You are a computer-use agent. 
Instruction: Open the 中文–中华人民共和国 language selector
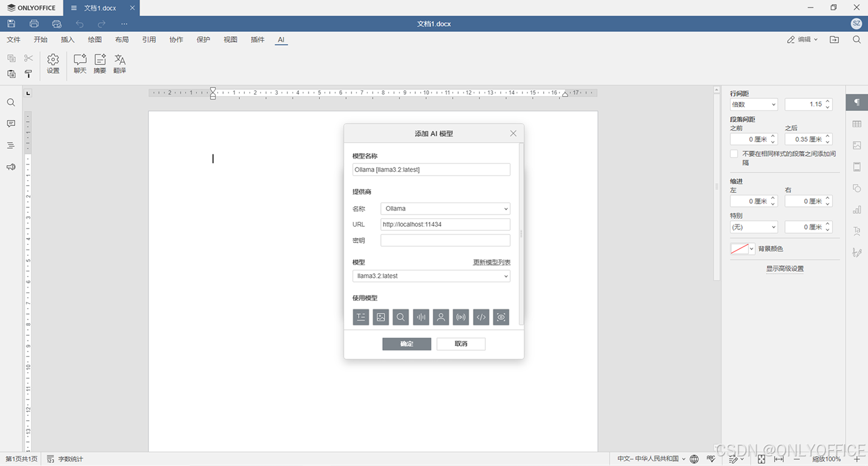651,459
